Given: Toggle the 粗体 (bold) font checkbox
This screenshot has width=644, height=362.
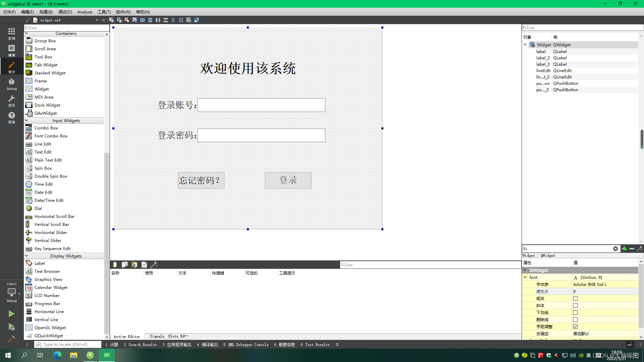Looking at the screenshot, I should [576, 298].
